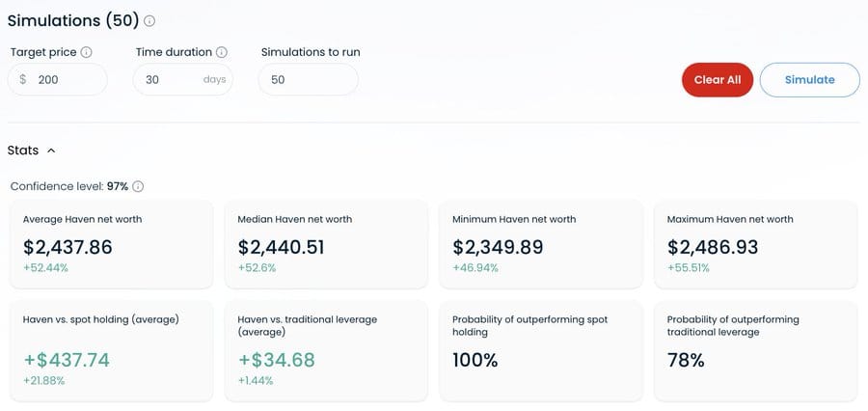Click the dollar sign in Target price field
The image size is (868, 411).
[23, 80]
